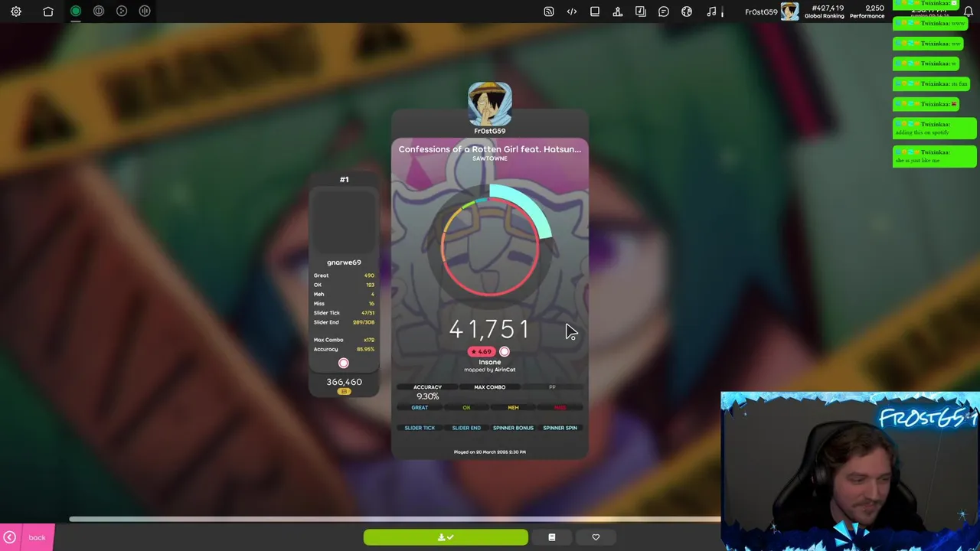Click the MAX COMBO stat header

tap(490, 387)
